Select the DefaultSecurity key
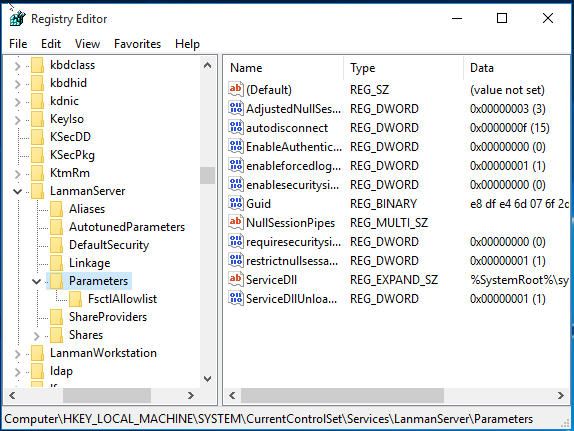 point(109,245)
